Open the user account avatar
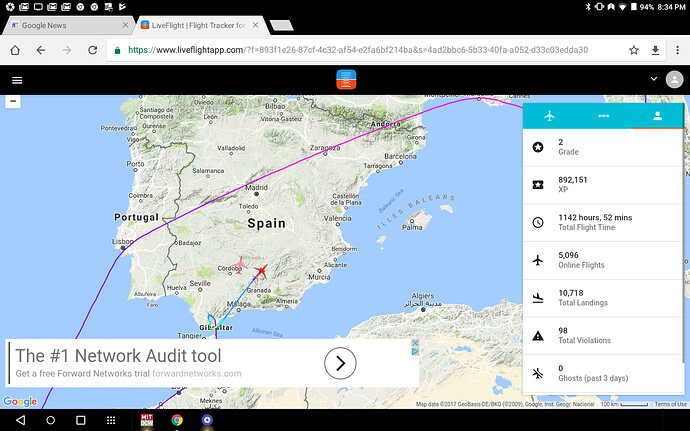Screen dimensions: 690x431 [x=674, y=80]
